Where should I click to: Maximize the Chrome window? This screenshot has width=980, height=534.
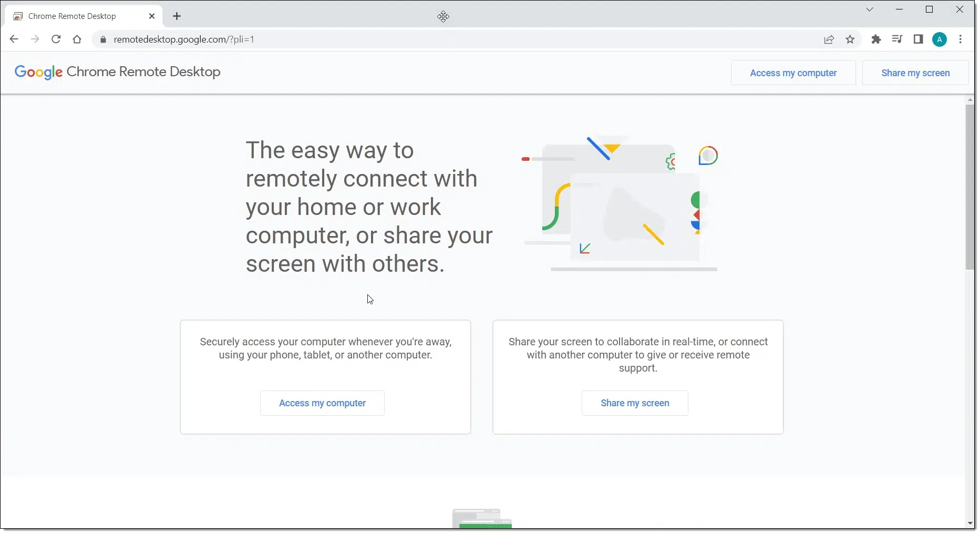tap(929, 9)
